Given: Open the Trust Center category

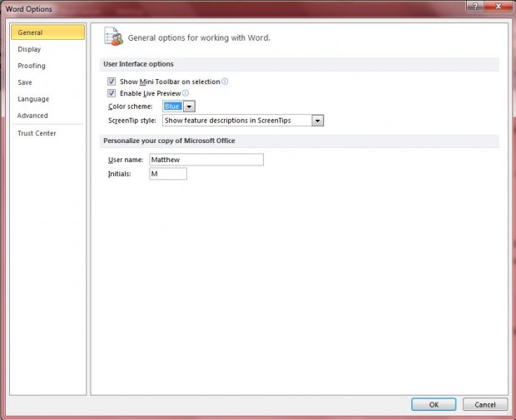Looking at the screenshot, I should tap(37, 133).
